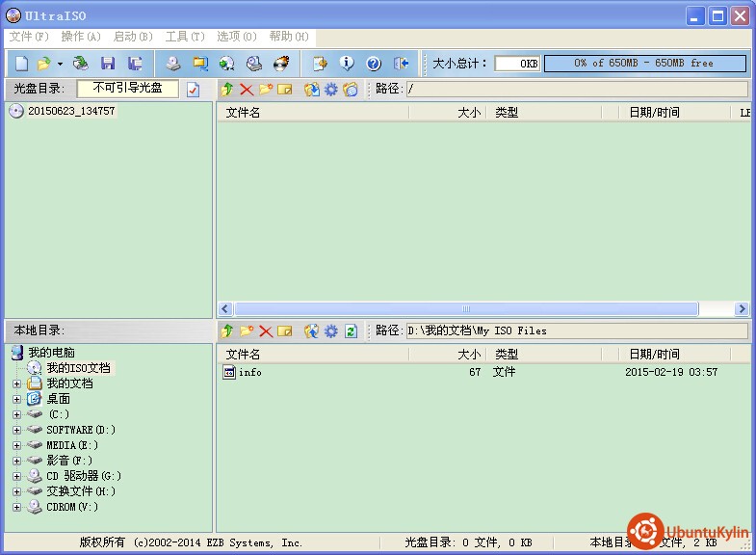Screen dimensions: 756x555
Task: Open the 工具(T) menu
Action: point(185,37)
